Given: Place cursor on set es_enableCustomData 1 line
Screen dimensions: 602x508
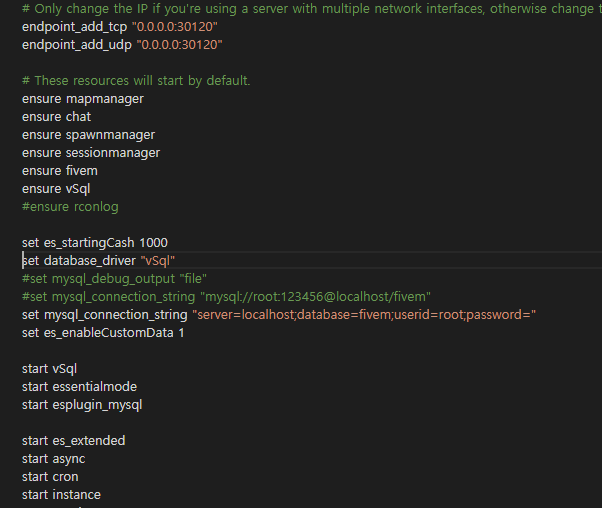Looking at the screenshot, I should (x=103, y=333).
